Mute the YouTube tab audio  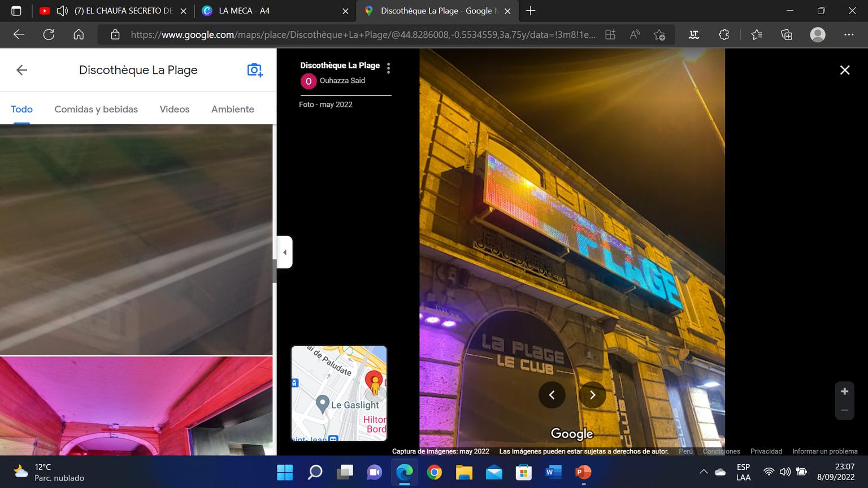62,11
